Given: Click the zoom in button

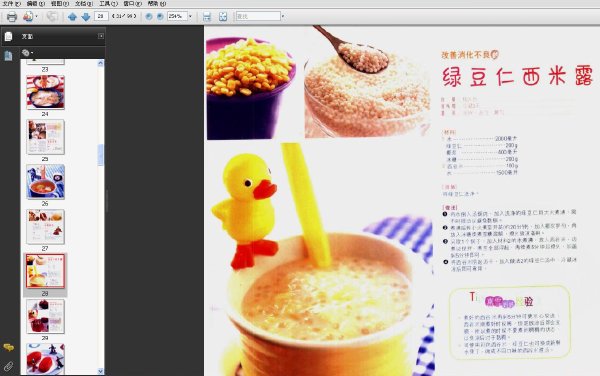Looking at the screenshot, I should (x=160, y=16).
